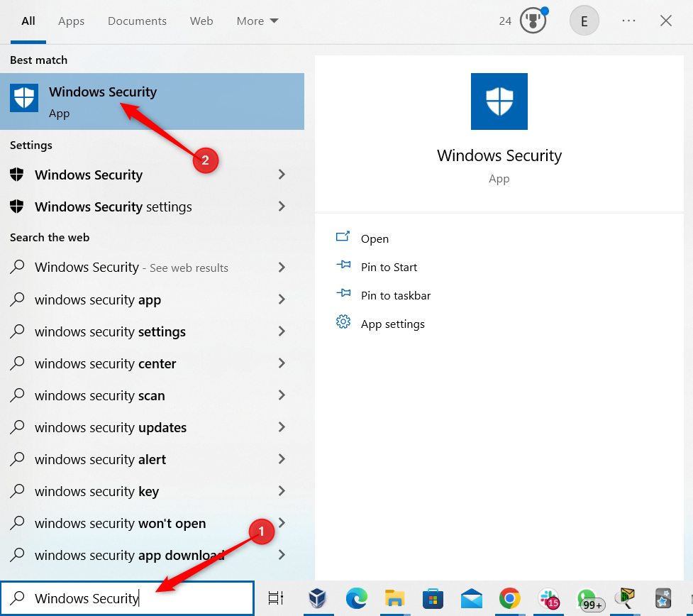
Task: Open Slack from the taskbar
Action: click(x=548, y=598)
